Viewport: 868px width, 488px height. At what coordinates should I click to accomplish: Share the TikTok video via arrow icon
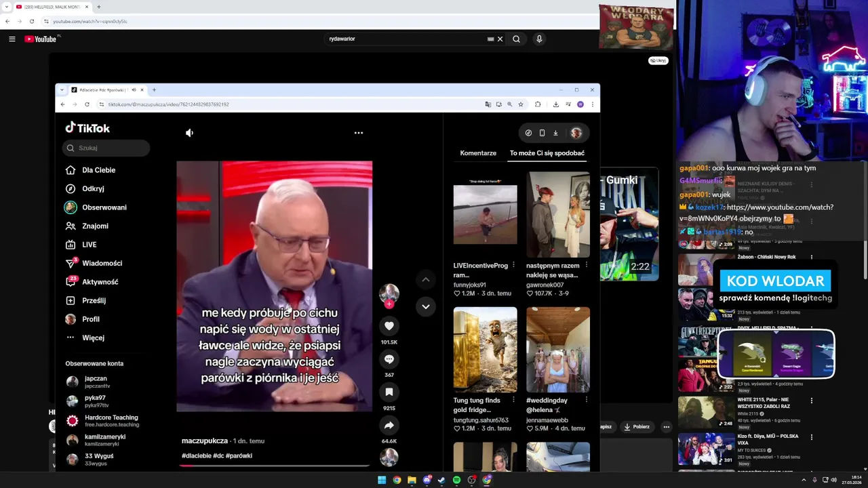(x=389, y=426)
